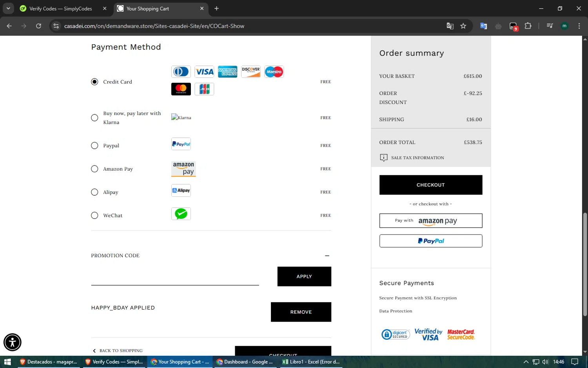Open the Chrome three-dot menu
Image resolution: width=588 pixels, height=368 pixels.
pyautogui.click(x=579, y=26)
